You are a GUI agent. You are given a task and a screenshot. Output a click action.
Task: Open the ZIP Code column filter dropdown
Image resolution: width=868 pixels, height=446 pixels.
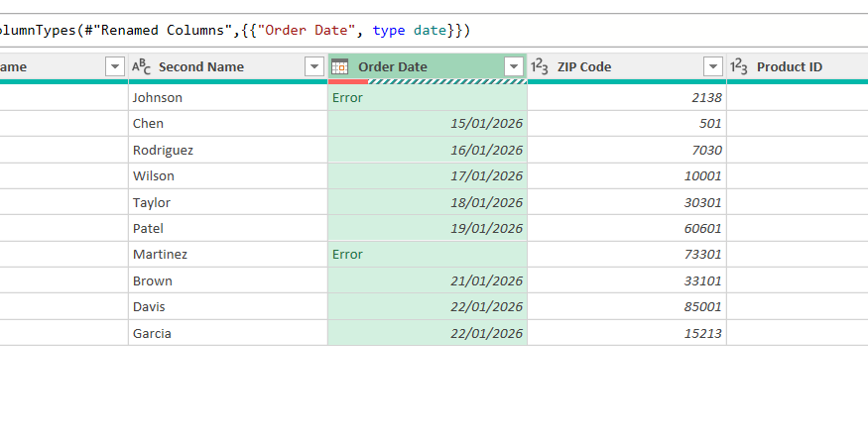[713, 67]
